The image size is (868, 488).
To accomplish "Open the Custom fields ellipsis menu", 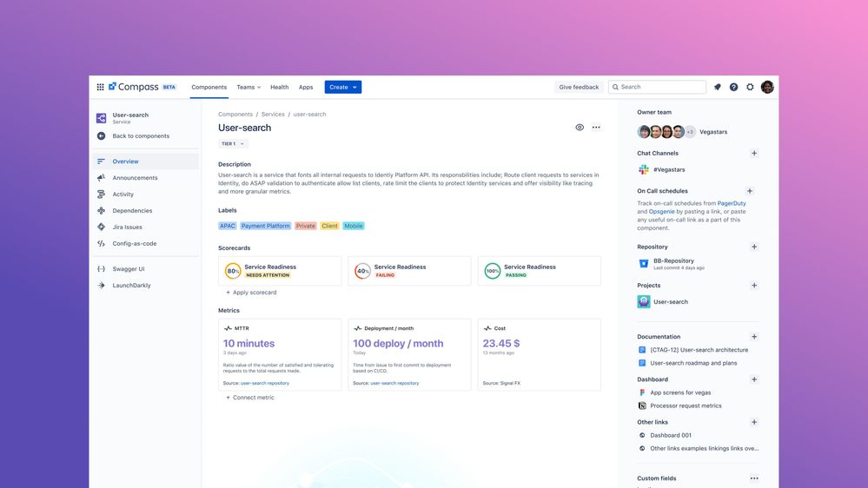I will [x=754, y=478].
